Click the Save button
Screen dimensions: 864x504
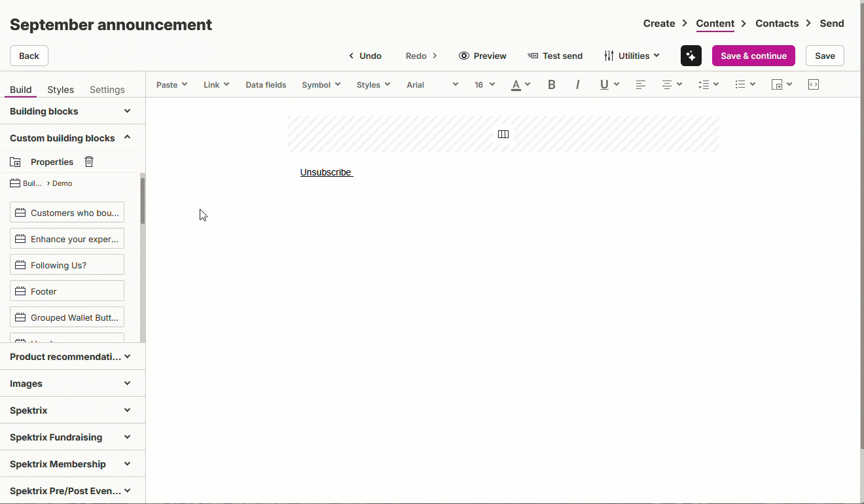click(x=825, y=56)
